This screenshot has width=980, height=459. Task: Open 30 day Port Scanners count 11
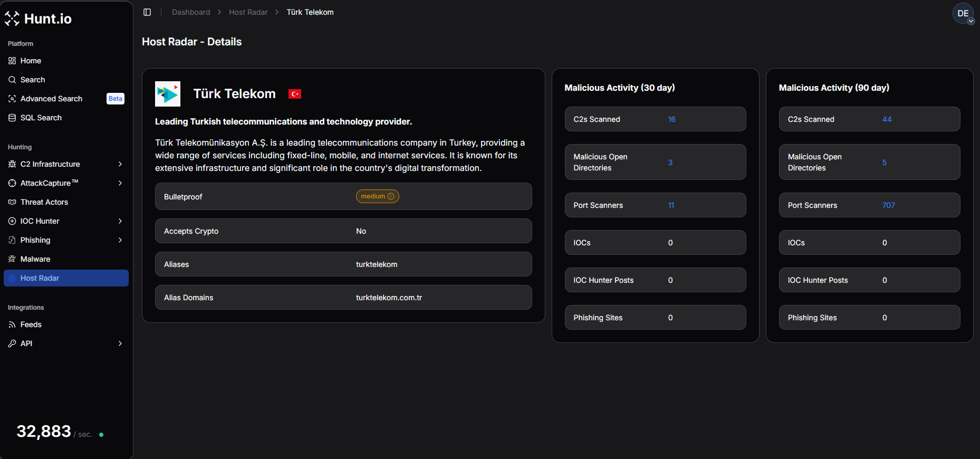pyautogui.click(x=671, y=205)
